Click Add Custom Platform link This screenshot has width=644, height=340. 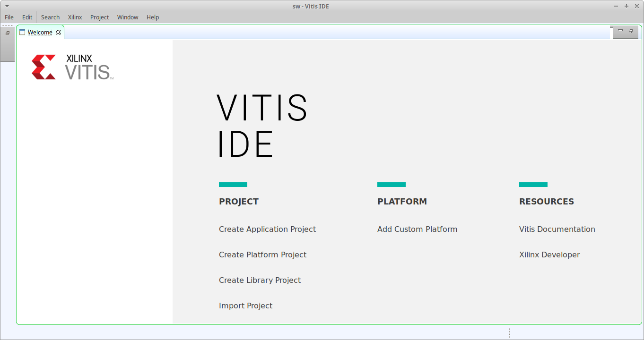click(417, 229)
